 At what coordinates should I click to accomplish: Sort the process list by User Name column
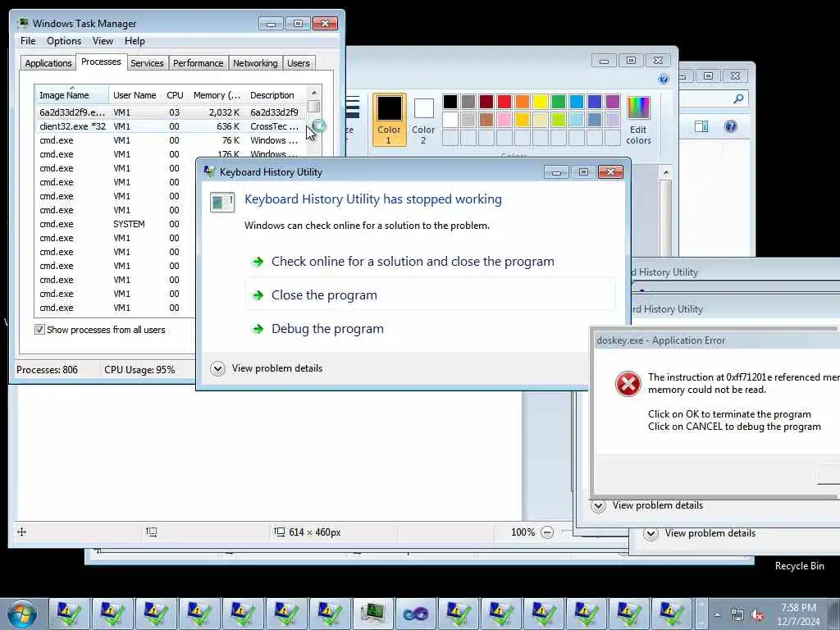point(135,95)
